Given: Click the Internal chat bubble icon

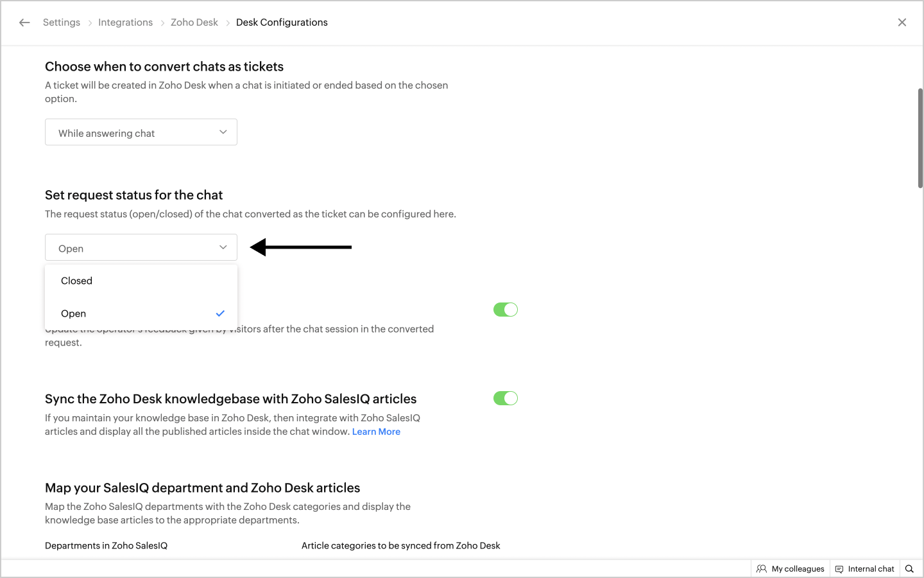Looking at the screenshot, I should coord(839,568).
